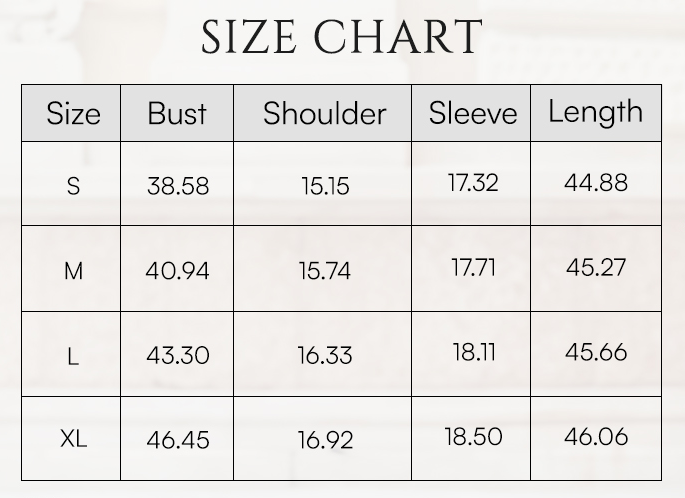Select shoulder value 16.33
This screenshot has height=498, width=685.
[325, 355]
